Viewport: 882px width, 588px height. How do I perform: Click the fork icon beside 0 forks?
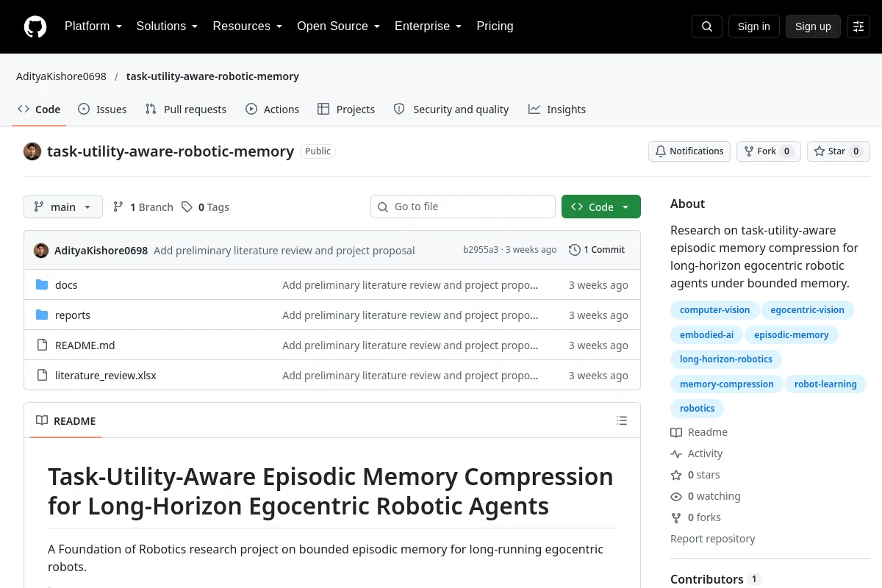coord(676,518)
